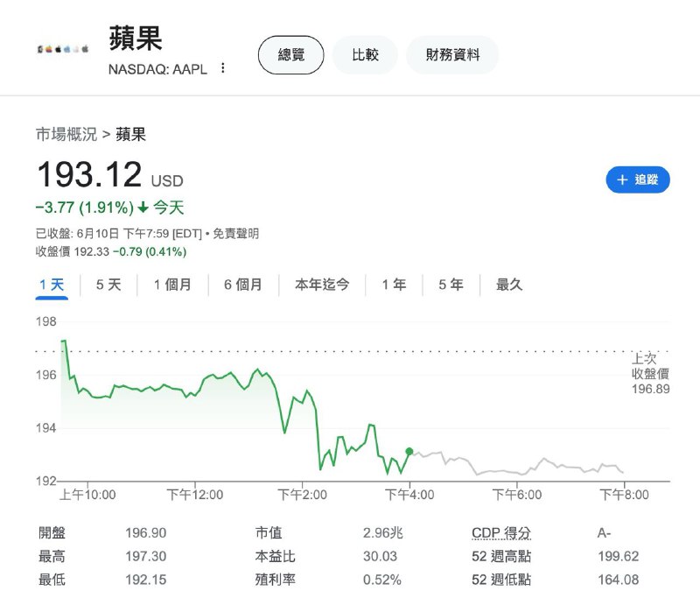Open the 免責聲明 disclaimer link
Image resolution: width=700 pixels, height=598 pixels.
point(235,234)
